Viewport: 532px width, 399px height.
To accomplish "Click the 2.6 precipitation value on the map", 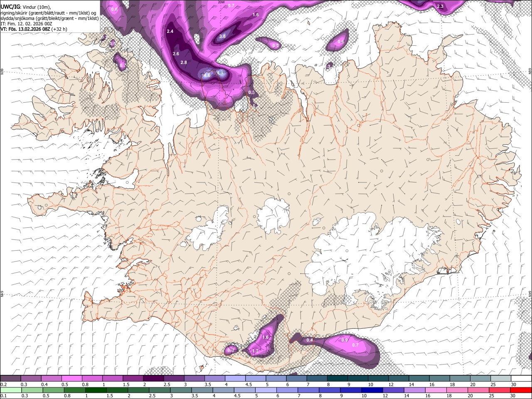I will coord(176,54).
